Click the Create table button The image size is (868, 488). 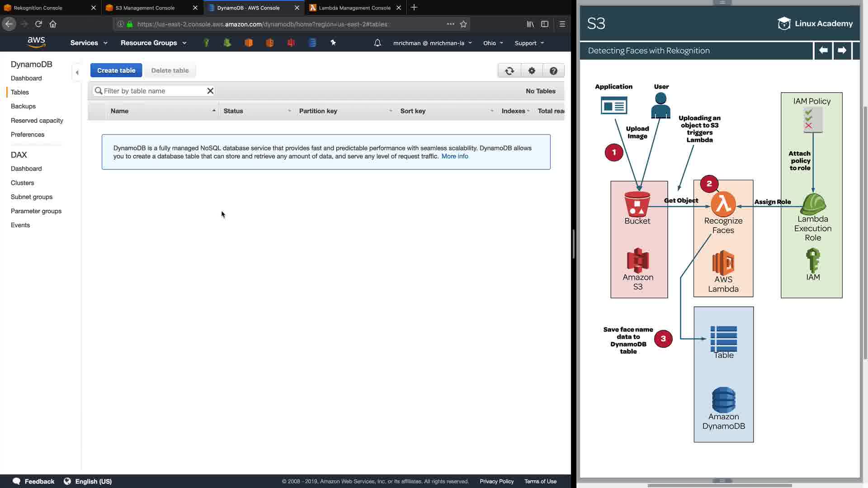click(x=116, y=70)
